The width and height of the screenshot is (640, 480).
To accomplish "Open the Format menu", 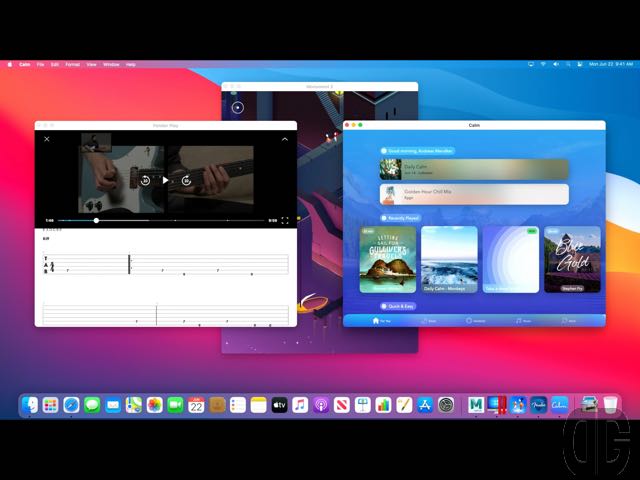I will 73,64.
